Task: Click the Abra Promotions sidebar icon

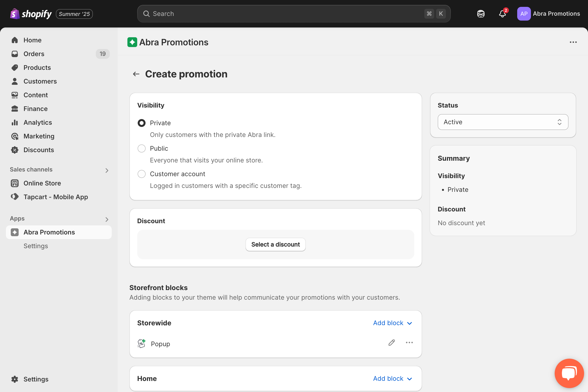Action: tap(15, 232)
